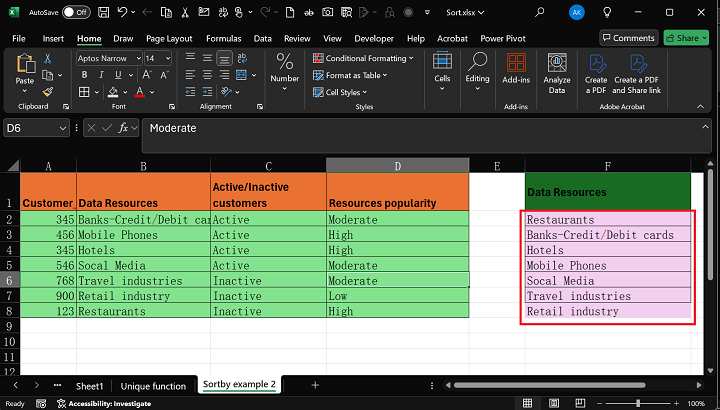Click the Name Box showing D6
This screenshot has height=410, width=720.
tap(29, 128)
